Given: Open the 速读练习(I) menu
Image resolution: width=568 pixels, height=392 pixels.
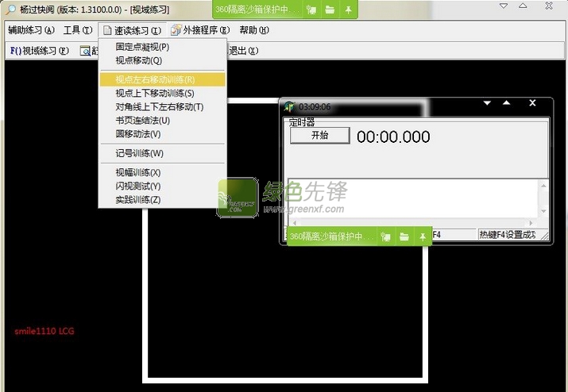Looking at the screenshot, I should (x=132, y=30).
